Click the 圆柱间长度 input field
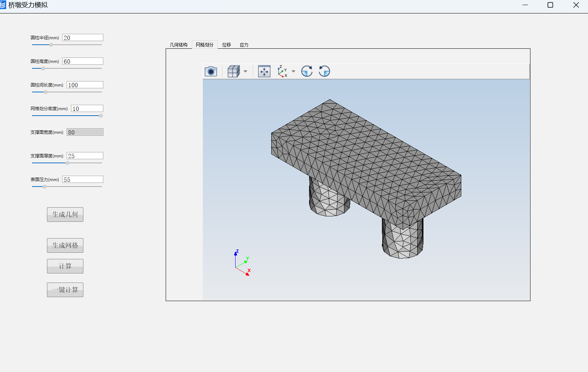This screenshot has height=372, width=588. [x=85, y=85]
